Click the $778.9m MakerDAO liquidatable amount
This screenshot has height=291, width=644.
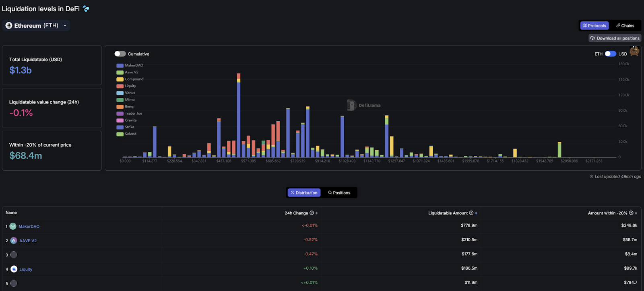click(469, 225)
